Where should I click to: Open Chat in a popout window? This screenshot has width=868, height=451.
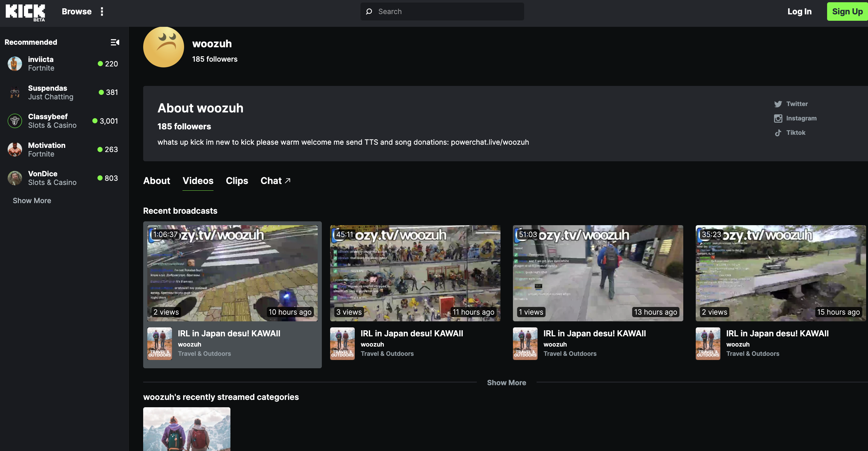pos(275,181)
